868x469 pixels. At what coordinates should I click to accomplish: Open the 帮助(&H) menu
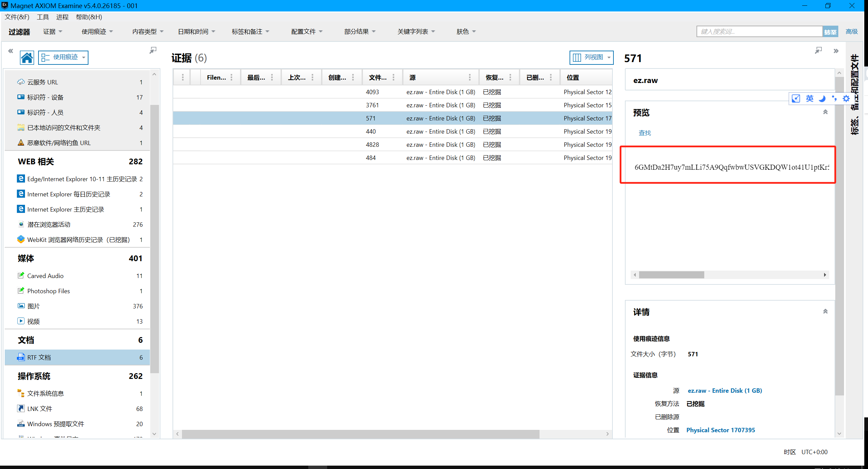[89, 17]
